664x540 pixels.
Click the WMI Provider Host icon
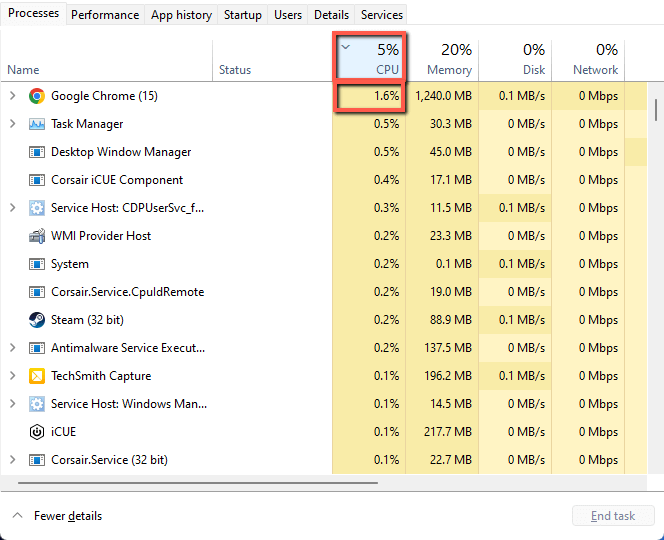tap(37, 236)
